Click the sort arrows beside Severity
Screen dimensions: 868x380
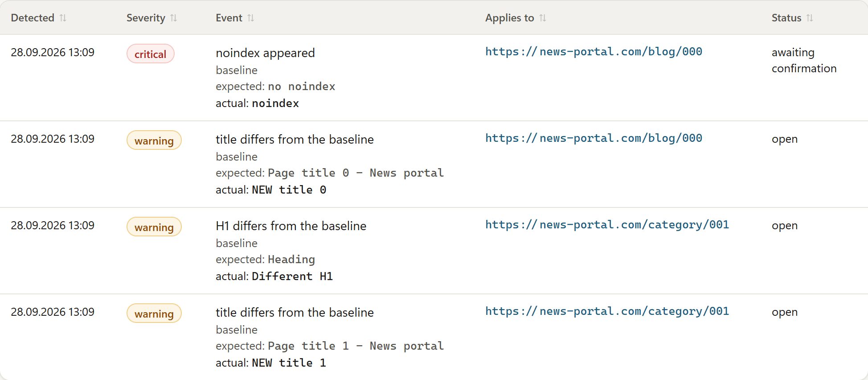[x=174, y=18]
